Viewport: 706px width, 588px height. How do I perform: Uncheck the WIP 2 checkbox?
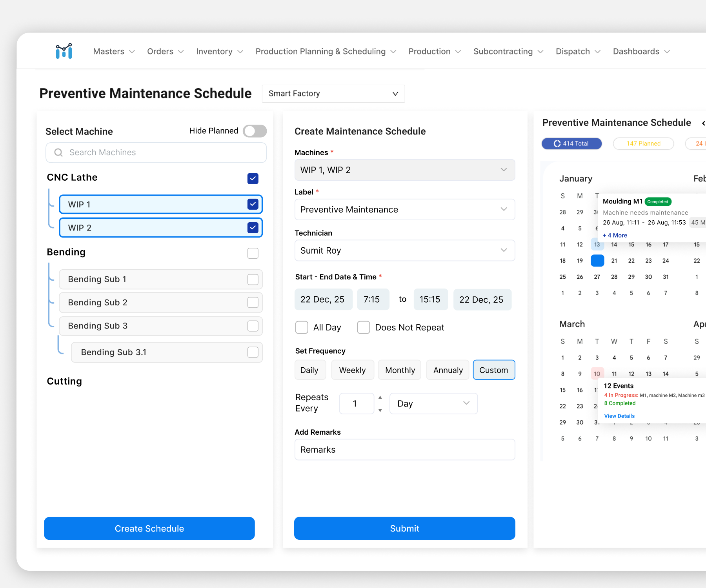pyautogui.click(x=253, y=228)
